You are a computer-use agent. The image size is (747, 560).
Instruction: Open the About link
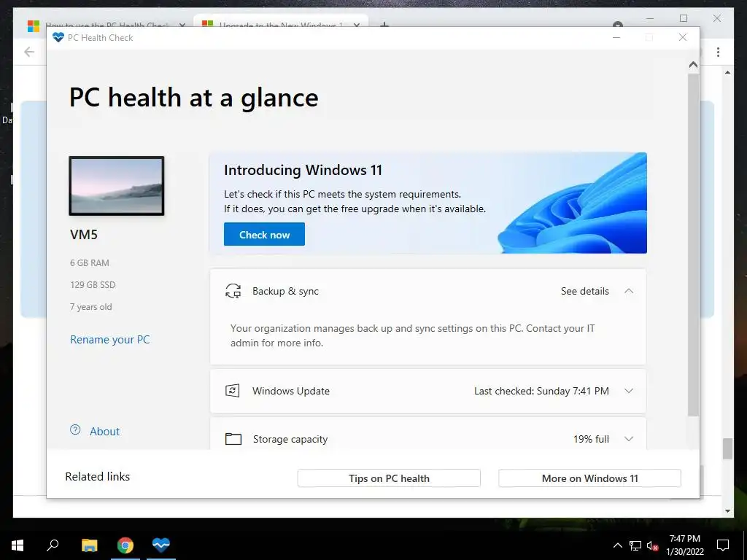(x=105, y=432)
